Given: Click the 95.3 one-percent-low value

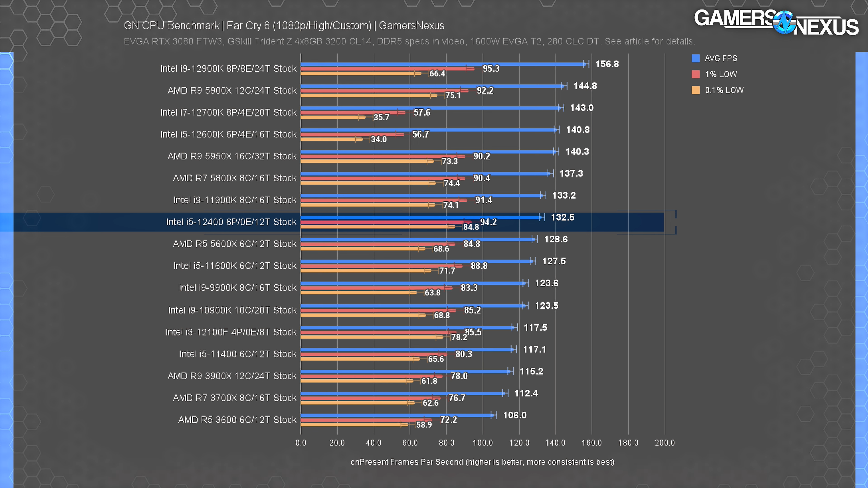Looking at the screenshot, I should 491,69.
